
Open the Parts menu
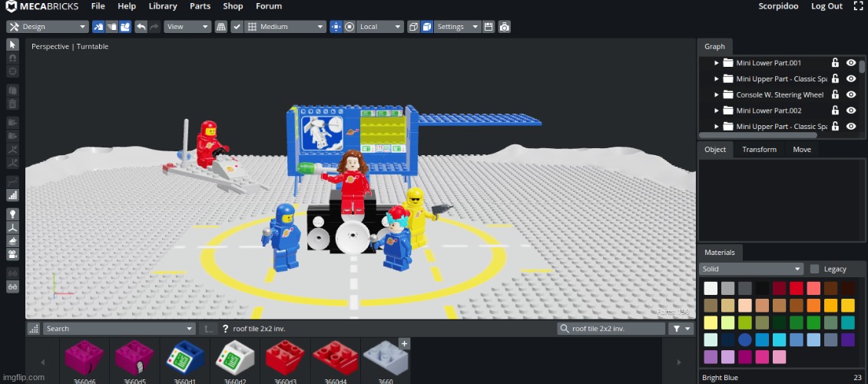tap(200, 6)
